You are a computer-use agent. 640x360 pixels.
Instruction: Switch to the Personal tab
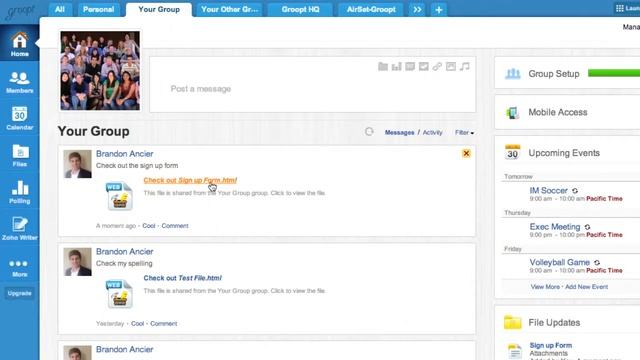click(x=98, y=9)
